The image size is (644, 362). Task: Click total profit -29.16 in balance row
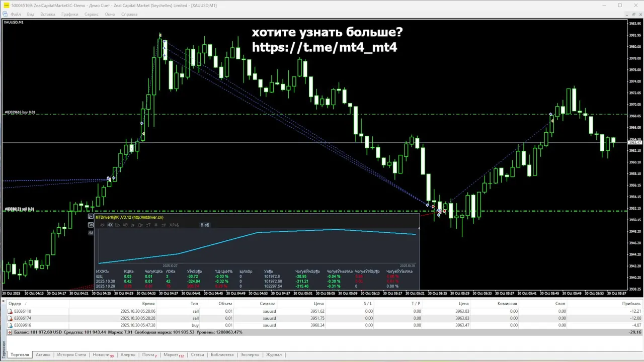point(635,332)
